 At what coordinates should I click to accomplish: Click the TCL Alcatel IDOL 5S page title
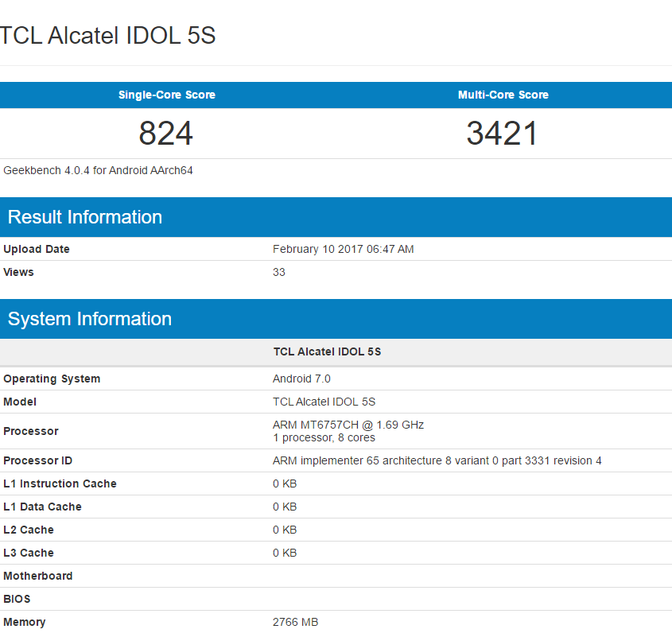click(107, 36)
